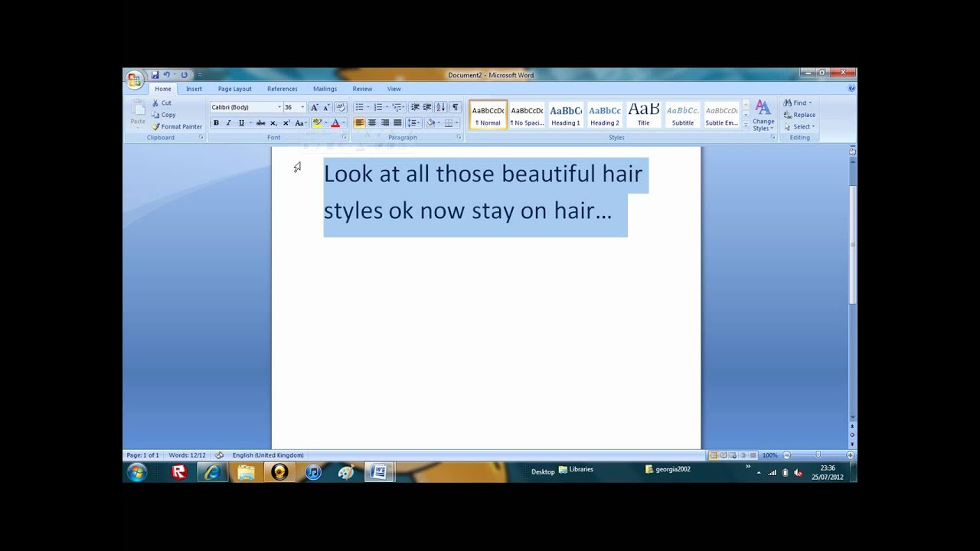Click the Increase Indent icon
The image size is (980, 551).
(427, 107)
